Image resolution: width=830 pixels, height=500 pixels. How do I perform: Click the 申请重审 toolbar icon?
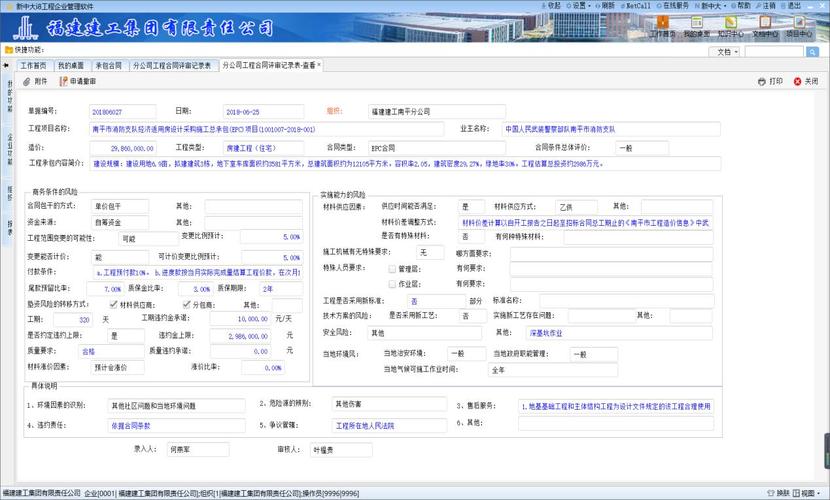point(64,81)
